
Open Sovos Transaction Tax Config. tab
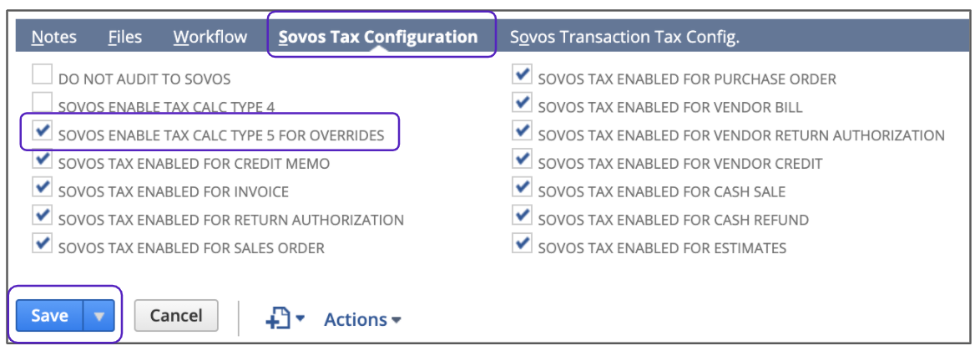coord(624,37)
